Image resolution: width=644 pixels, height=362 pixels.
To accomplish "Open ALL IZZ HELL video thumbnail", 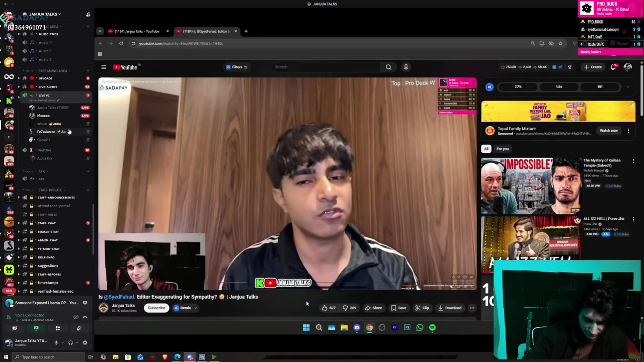I will (531, 244).
